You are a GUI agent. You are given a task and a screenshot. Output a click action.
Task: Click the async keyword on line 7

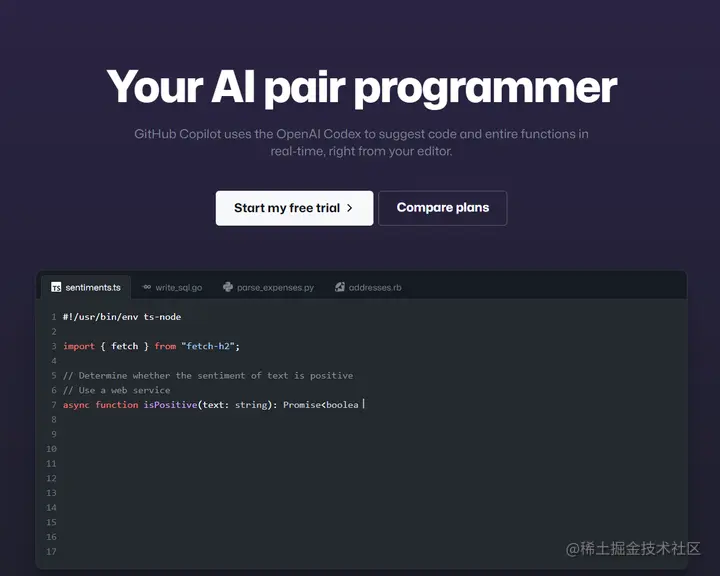(76, 405)
